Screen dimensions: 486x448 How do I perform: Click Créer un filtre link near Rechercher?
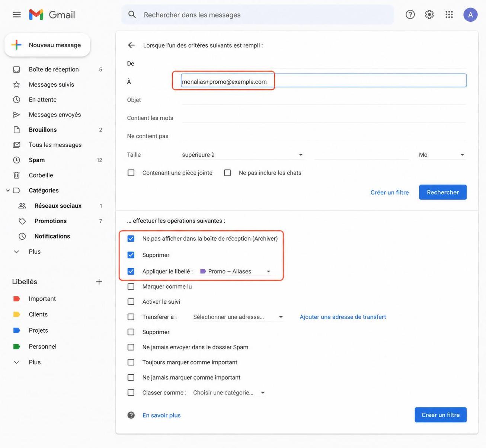pos(390,192)
